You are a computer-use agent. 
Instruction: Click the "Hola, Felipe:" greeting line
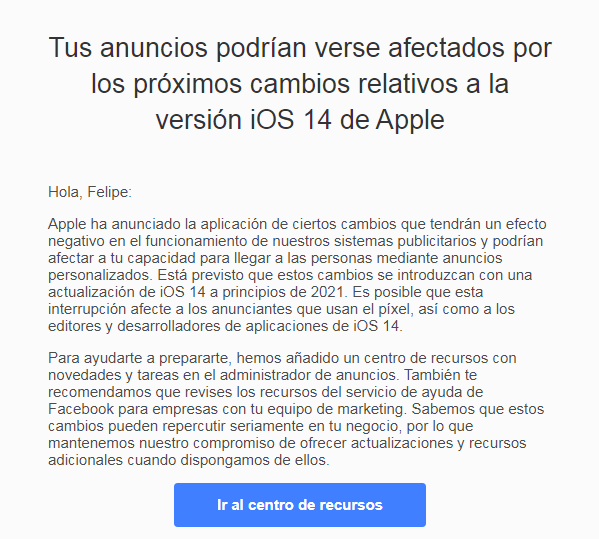click(x=90, y=192)
